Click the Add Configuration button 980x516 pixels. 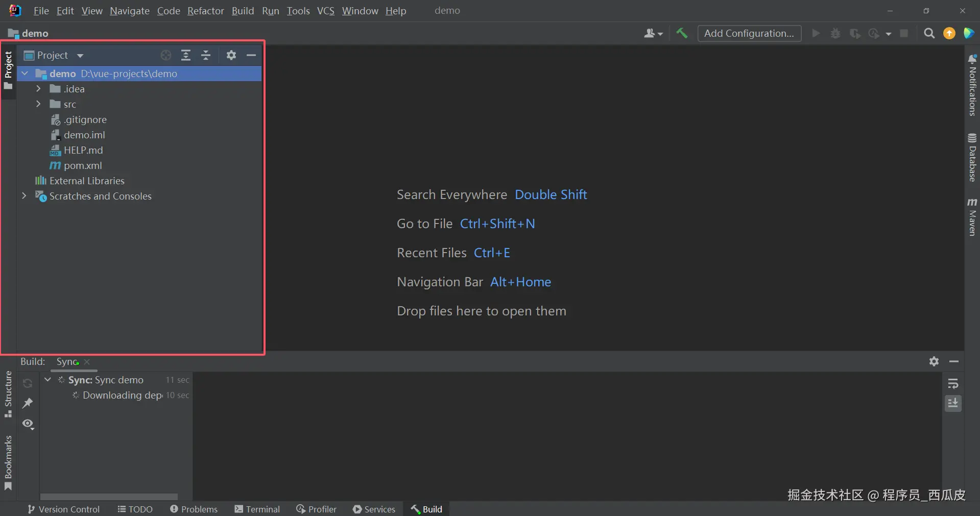749,33
